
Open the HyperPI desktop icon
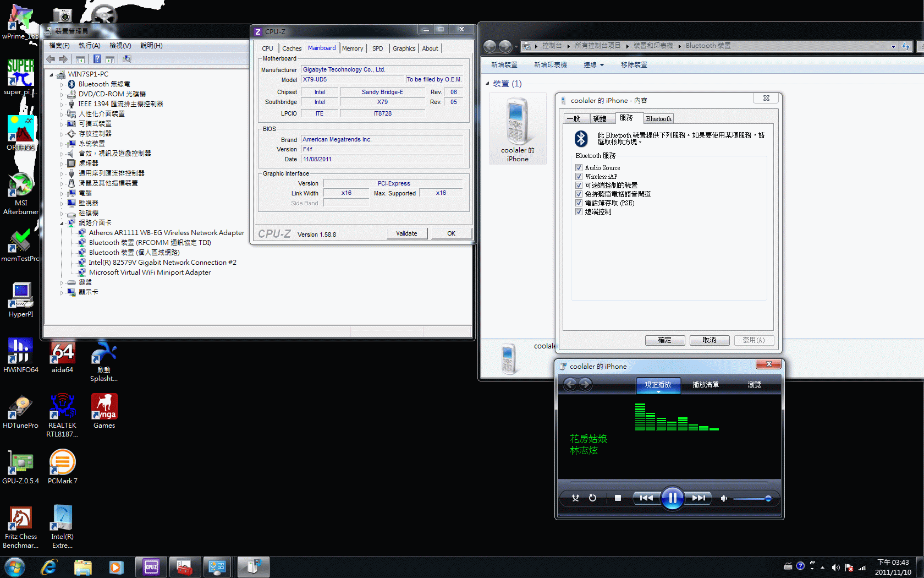click(21, 299)
